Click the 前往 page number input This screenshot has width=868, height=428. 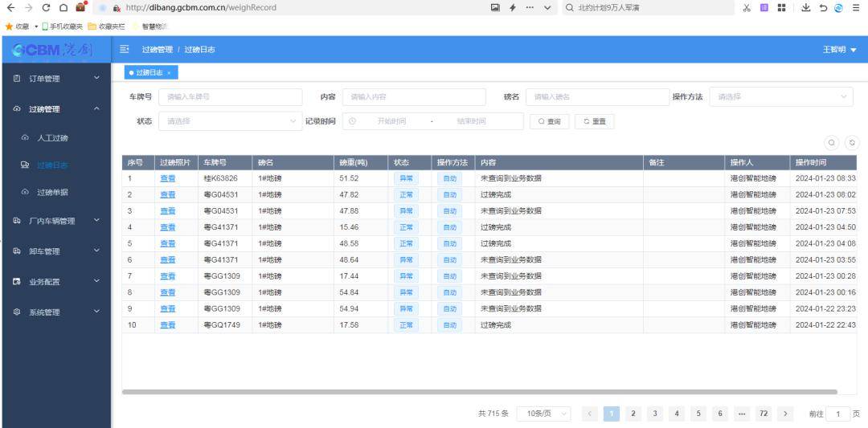[837, 414]
